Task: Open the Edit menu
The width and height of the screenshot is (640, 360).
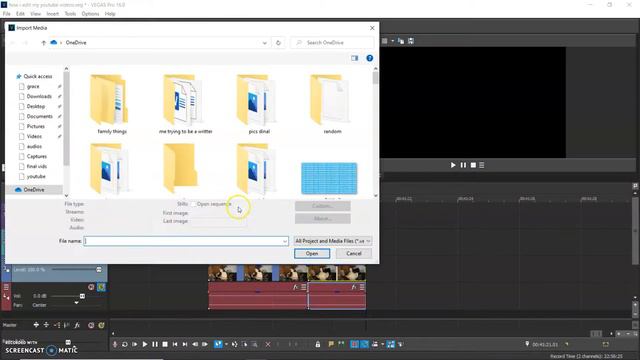Action: click(x=20, y=13)
